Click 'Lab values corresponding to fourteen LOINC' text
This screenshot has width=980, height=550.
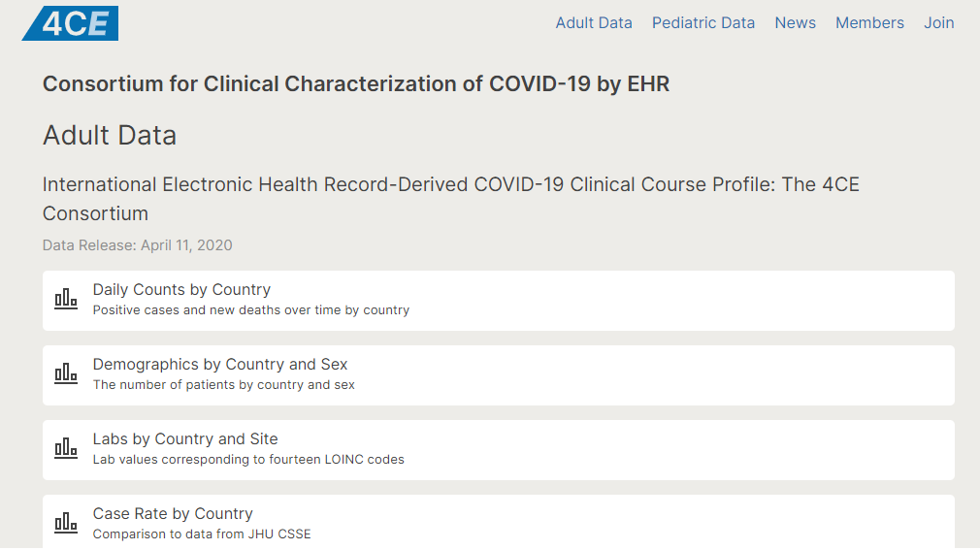pos(248,460)
